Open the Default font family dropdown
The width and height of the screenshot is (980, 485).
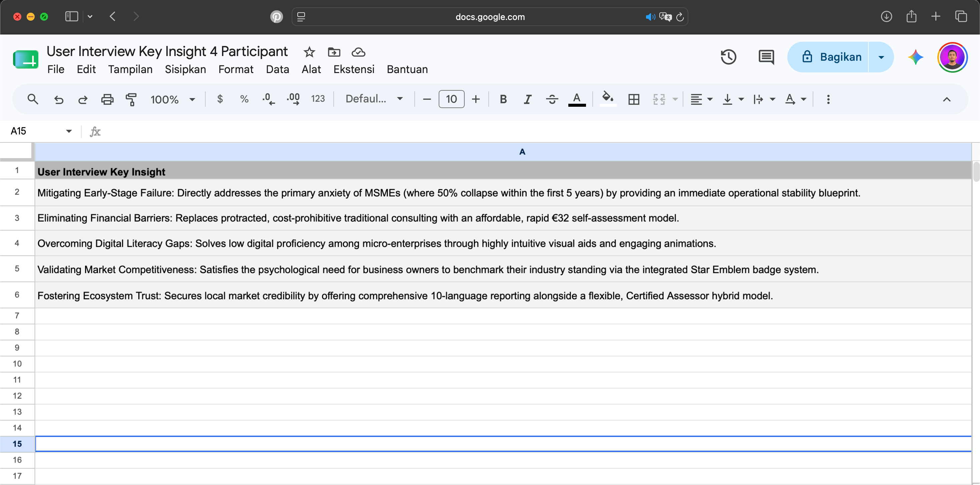374,99
